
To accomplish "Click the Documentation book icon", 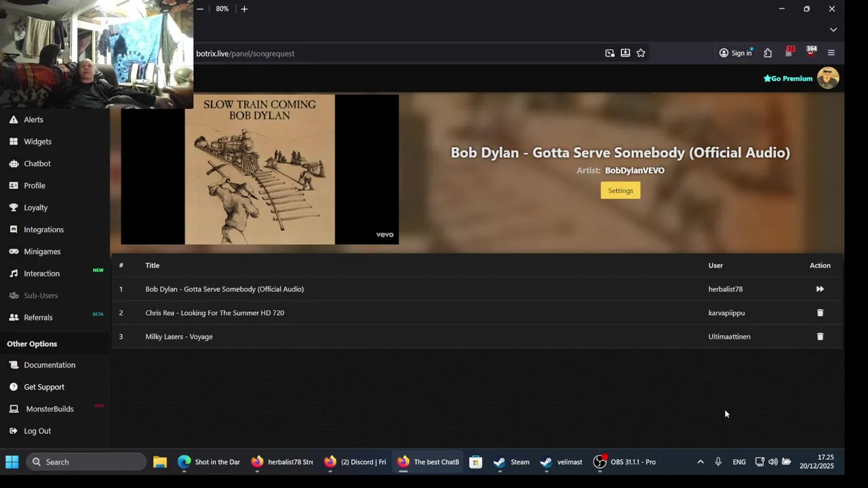I will [14, 365].
